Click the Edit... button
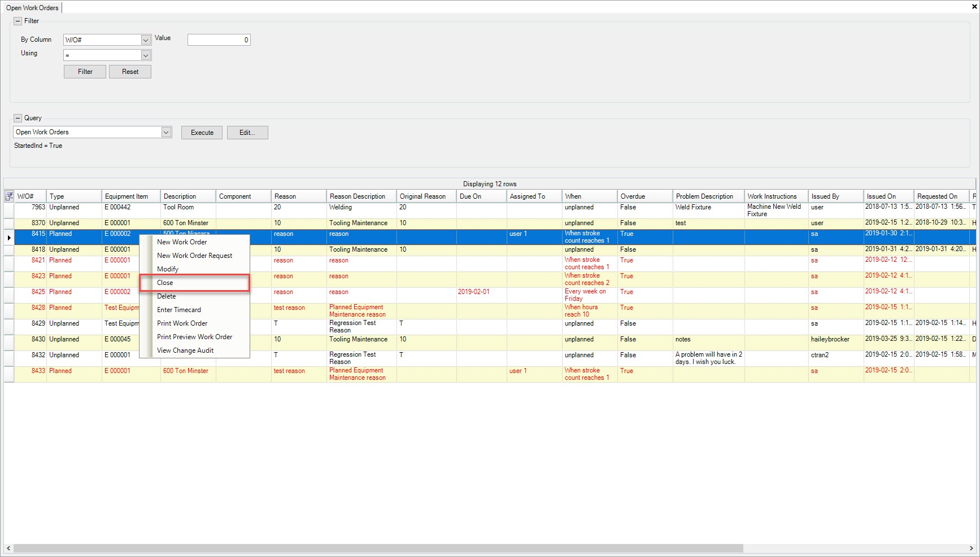 (247, 133)
